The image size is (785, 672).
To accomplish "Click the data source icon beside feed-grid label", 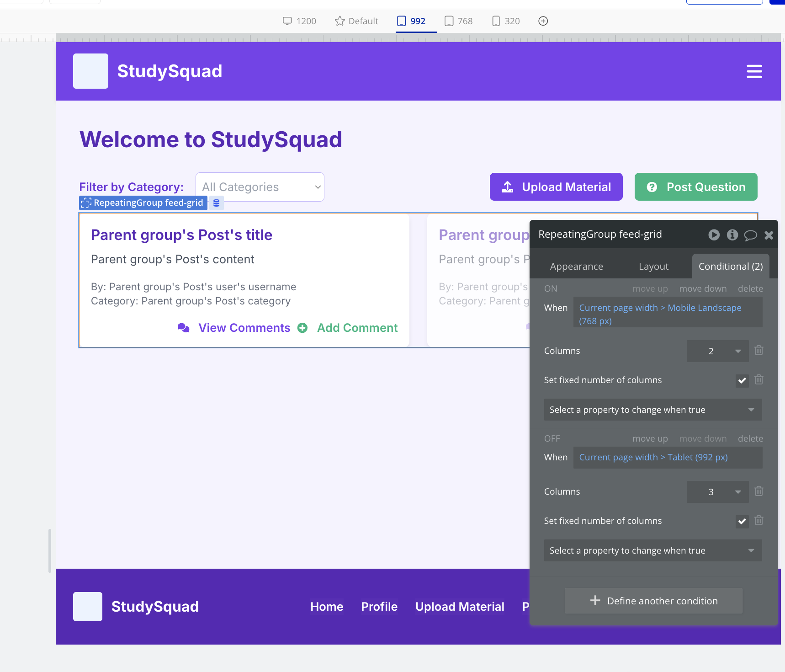I will tap(217, 203).
